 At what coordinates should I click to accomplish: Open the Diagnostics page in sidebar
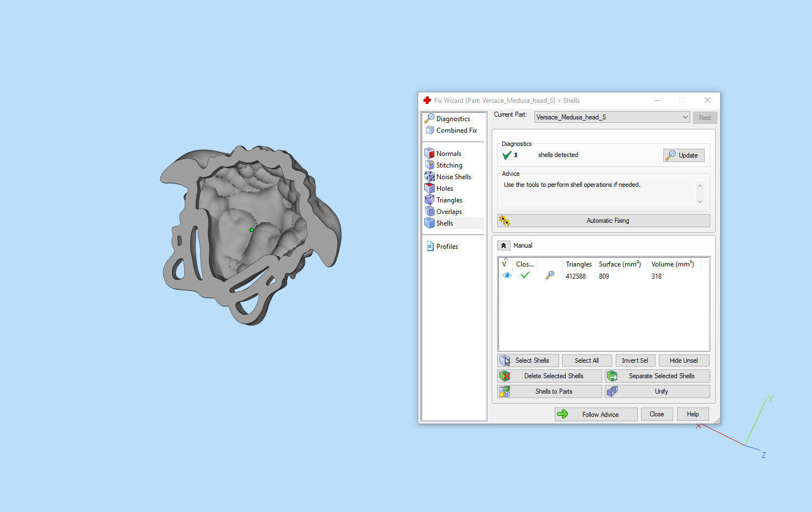tap(453, 119)
